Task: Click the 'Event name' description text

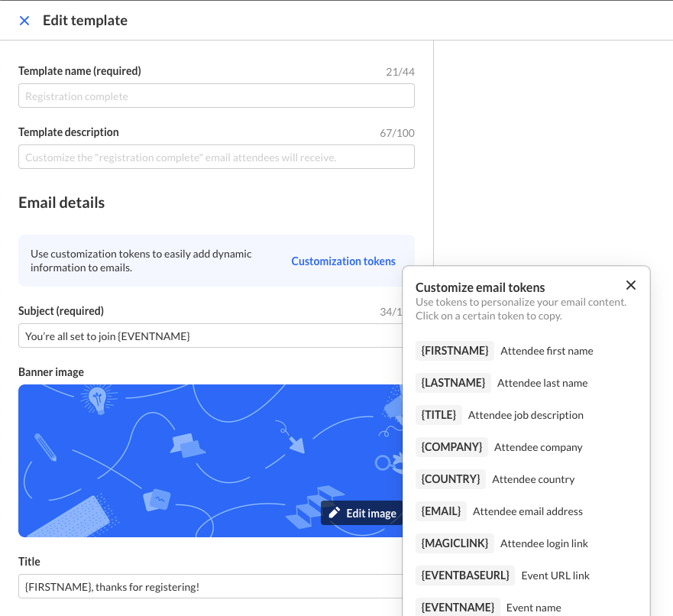Action: (x=533, y=608)
